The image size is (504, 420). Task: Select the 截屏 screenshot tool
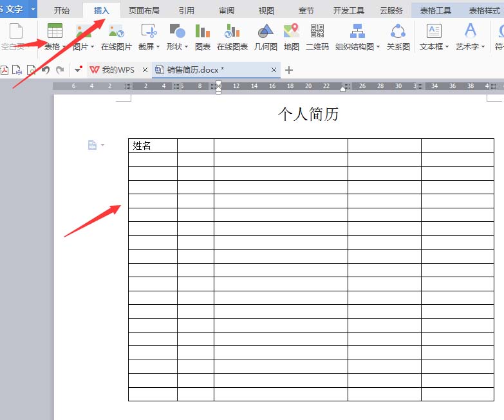click(149, 31)
